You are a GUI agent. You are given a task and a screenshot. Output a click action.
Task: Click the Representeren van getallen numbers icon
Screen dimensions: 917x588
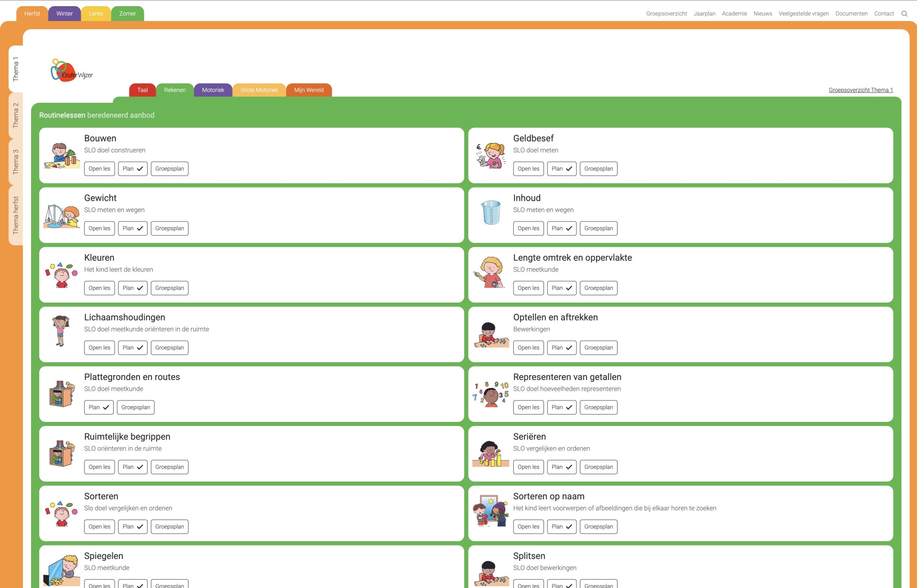[x=491, y=394]
